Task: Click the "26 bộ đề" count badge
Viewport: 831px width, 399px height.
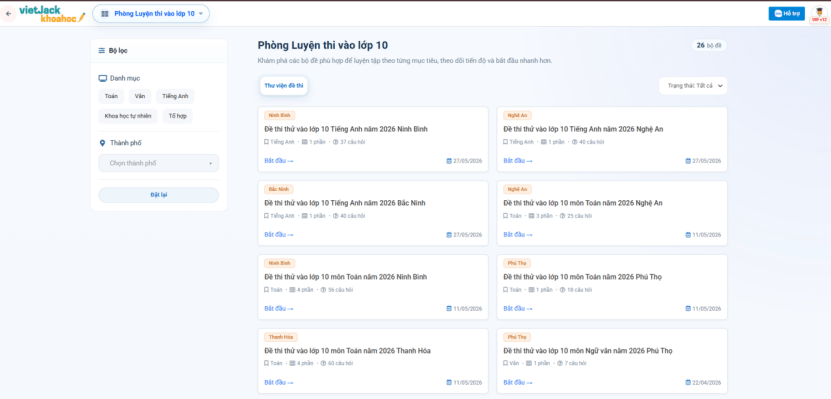Action: (x=709, y=46)
